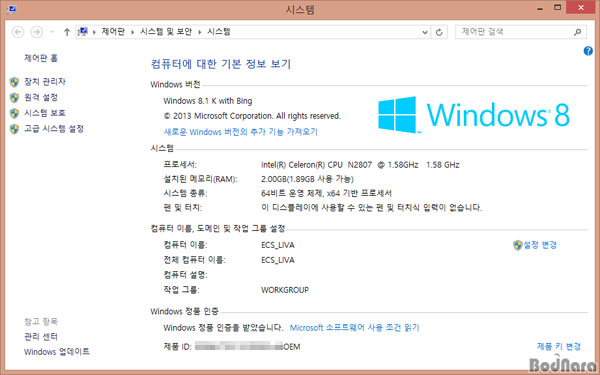600x375 pixels.
Task: Select 시스템 in the breadcrumb path
Action: pyautogui.click(x=219, y=31)
